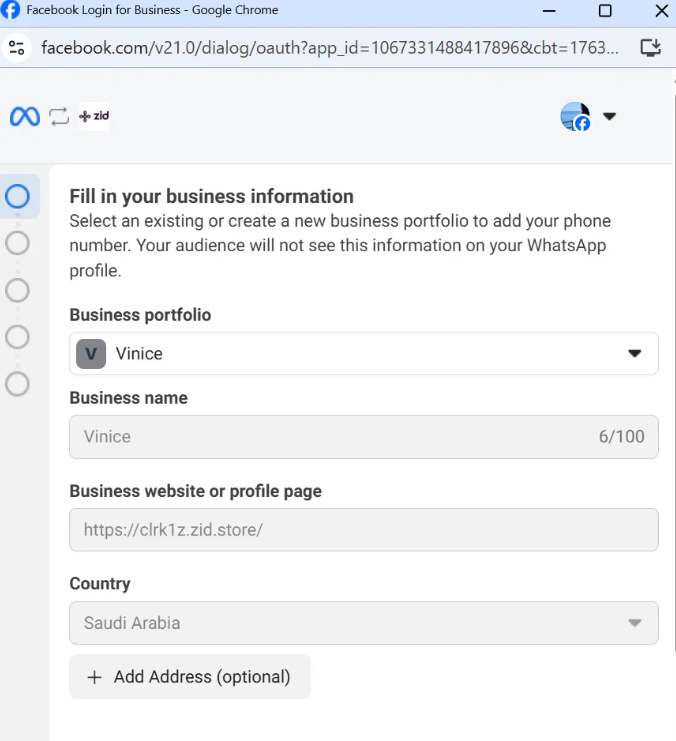This screenshot has width=676, height=741.
Task: Click the 6/100 character counter
Action: pos(621,437)
